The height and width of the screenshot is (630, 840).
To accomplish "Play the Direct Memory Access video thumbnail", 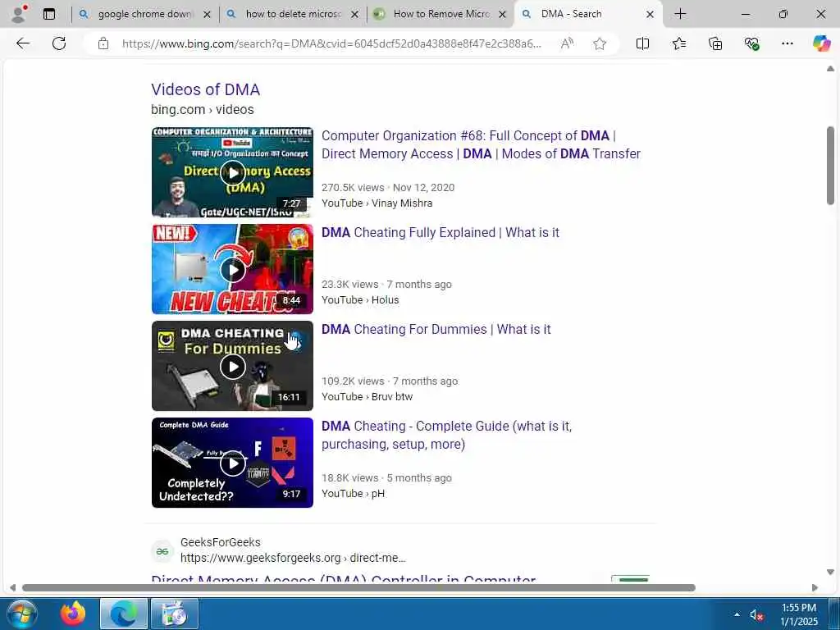I will [x=232, y=172].
